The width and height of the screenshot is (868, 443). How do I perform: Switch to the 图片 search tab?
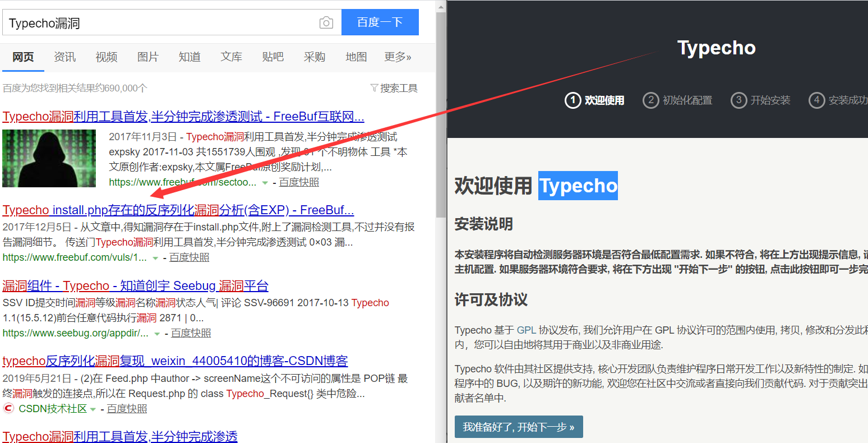coord(147,57)
